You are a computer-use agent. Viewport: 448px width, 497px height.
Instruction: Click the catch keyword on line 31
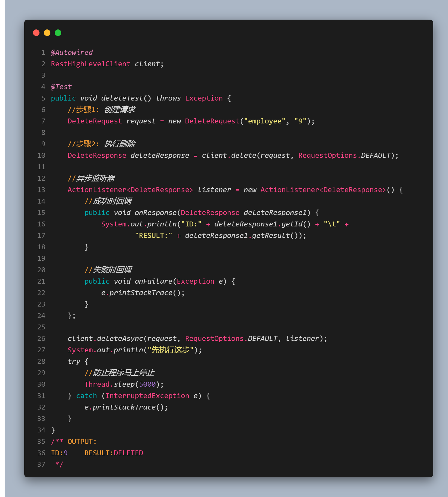[x=87, y=396]
